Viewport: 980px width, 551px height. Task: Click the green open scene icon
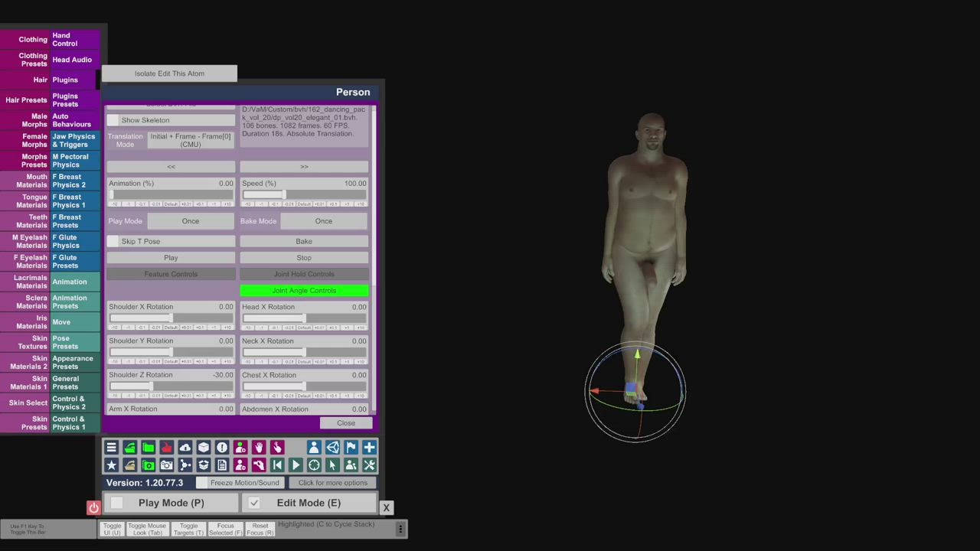click(x=130, y=448)
